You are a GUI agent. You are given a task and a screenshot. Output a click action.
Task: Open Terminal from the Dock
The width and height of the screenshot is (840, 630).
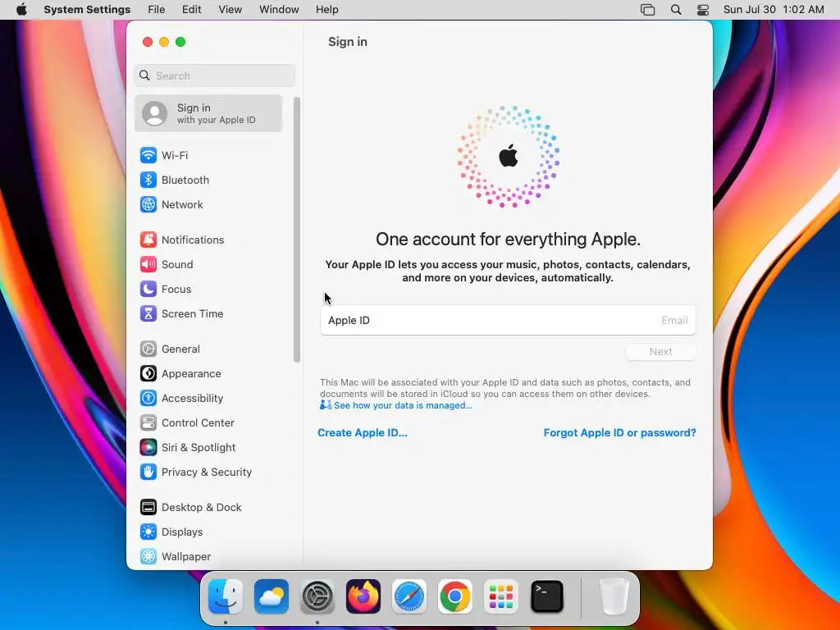click(x=547, y=596)
